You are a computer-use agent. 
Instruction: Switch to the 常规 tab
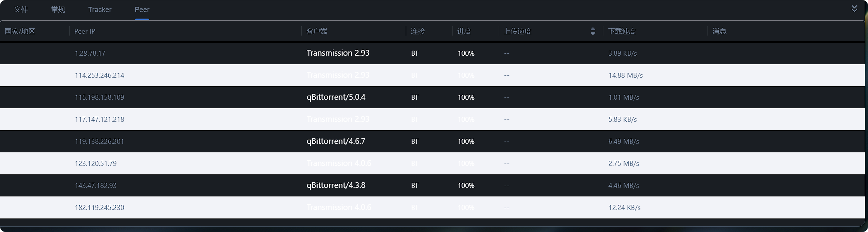[x=58, y=9]
